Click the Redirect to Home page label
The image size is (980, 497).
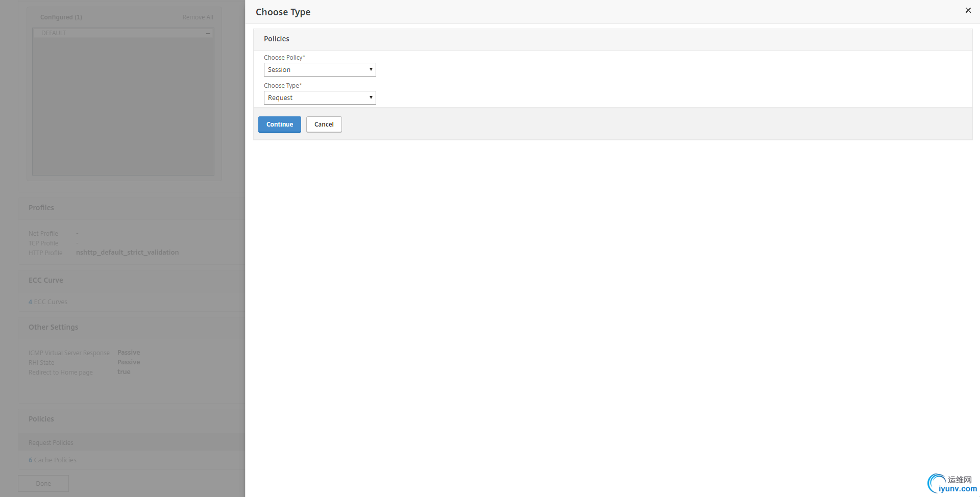(61, 372)
